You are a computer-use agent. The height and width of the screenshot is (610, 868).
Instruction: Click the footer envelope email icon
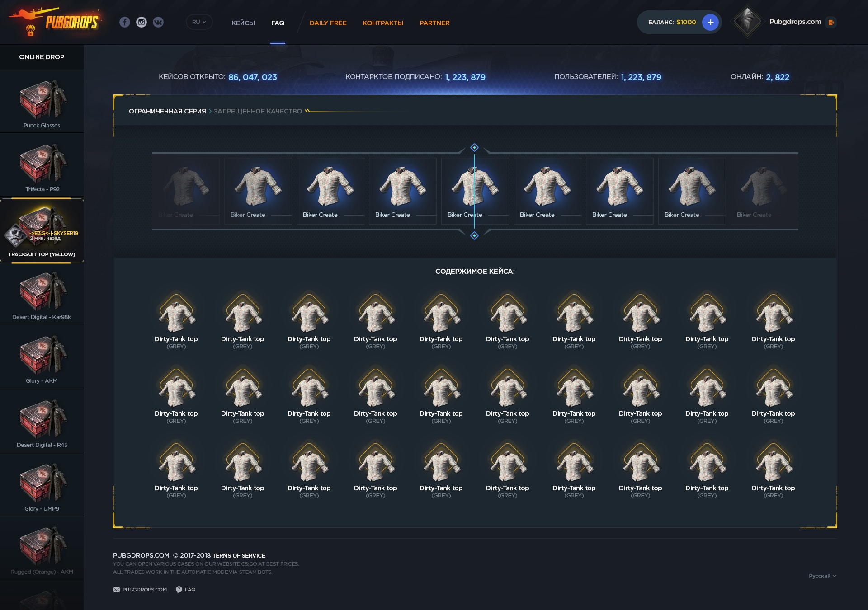coord(117,590)
